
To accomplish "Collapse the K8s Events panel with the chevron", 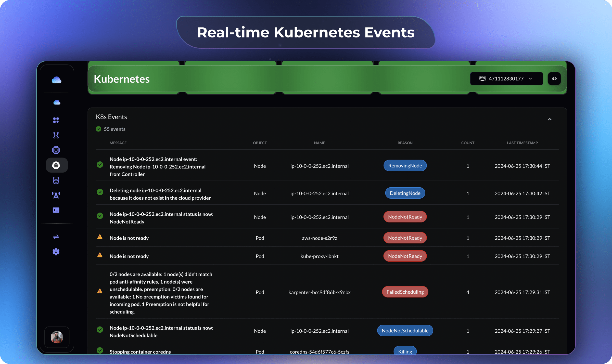I will 550,119.
